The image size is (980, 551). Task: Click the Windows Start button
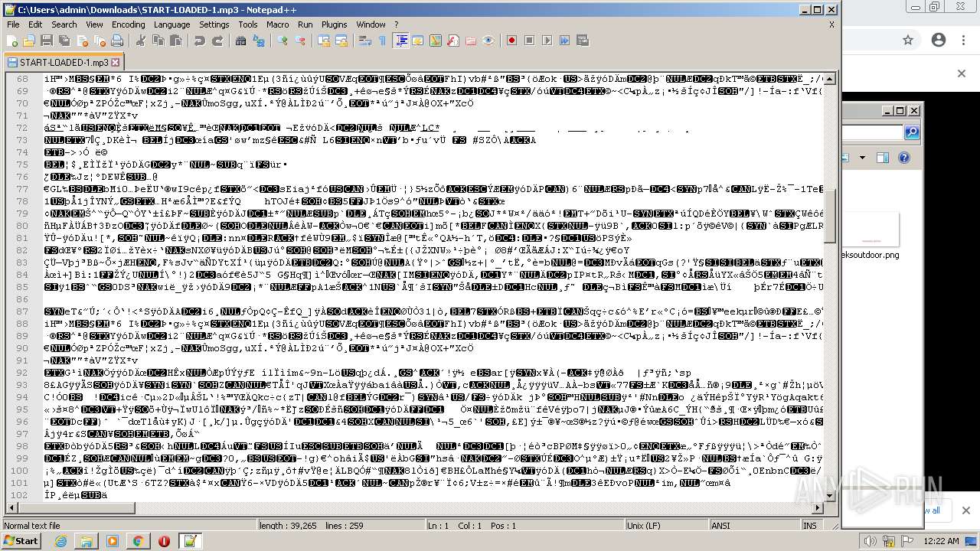coord(21,541)
